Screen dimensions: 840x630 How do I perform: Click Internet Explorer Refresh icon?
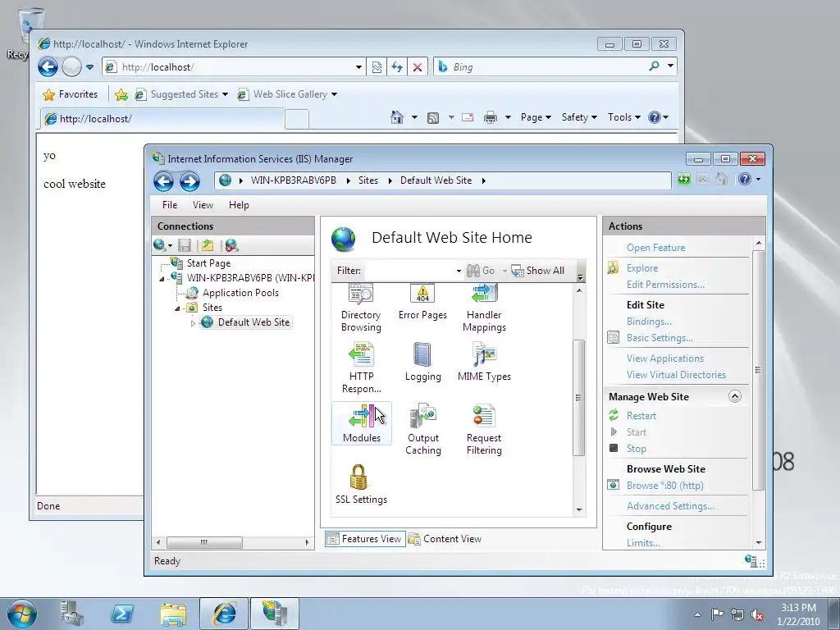(x=397, y=67)
